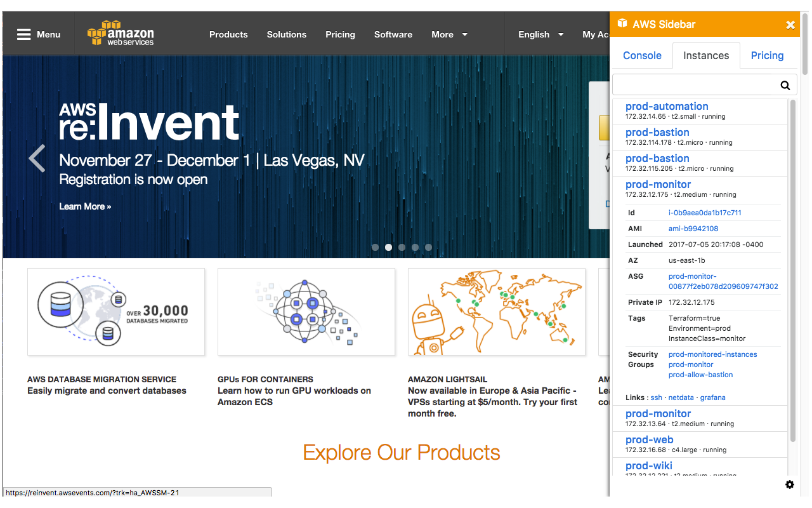Collapse the expanded prod-monitor instance details
This screenshot has height=508, width=812.
point(658,184)
